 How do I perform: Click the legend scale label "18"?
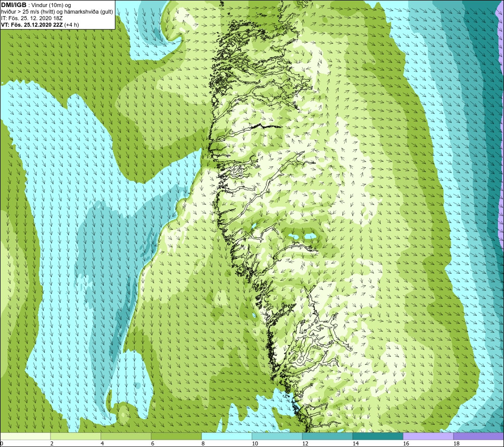click(456, 444)
